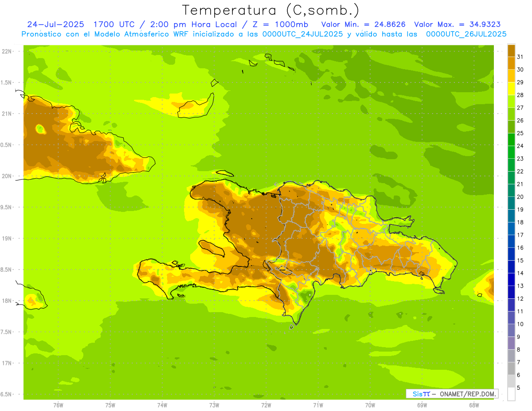Click the green swatch between 26 and 27

pyautogui.click(x=511, y=114)
